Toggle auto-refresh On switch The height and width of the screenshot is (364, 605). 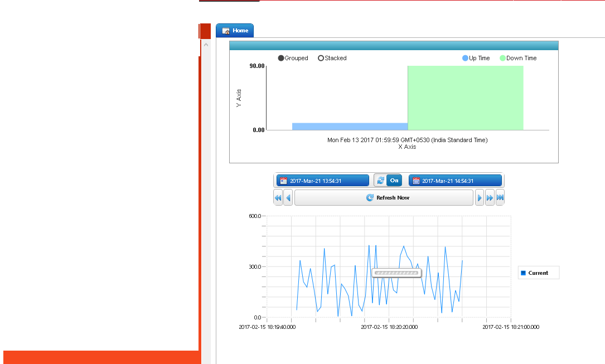point(394,181)
